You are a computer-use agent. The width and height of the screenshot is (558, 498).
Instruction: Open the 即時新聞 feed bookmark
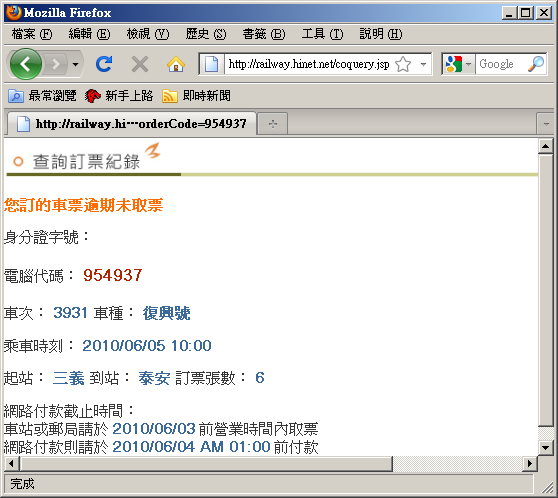(196, 95)
